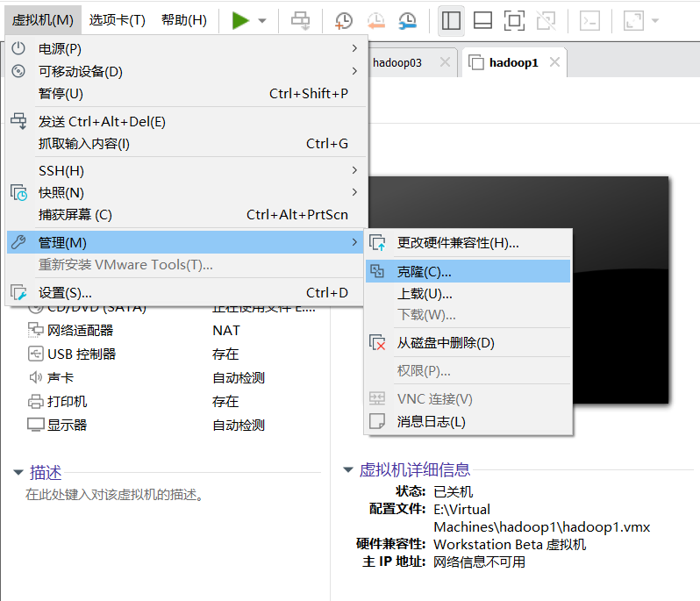Expand the SSH(H) submenu
The height and width of the screenshot is (601, 700).
[186, 170]
